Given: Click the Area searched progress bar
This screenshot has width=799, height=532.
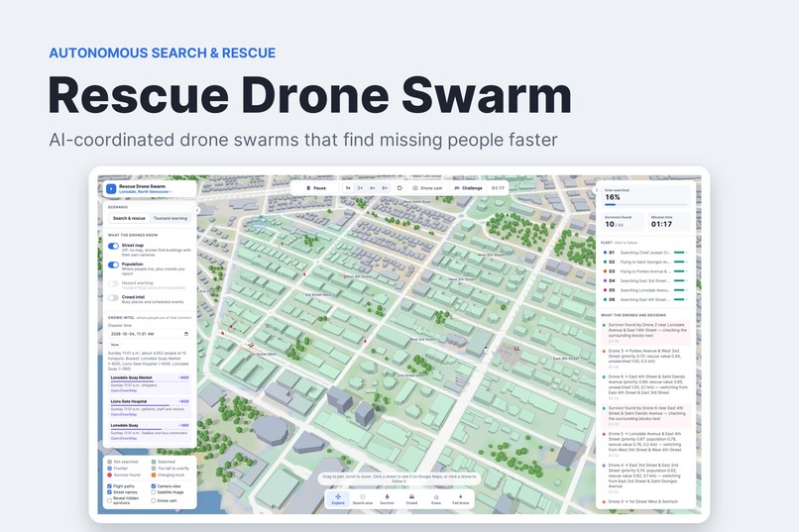Looking at the screenshot, I should 645,205.
